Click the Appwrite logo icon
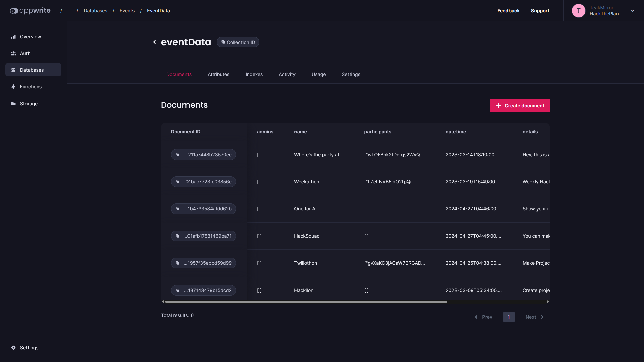Image resolution: width=644 pixels, height=362 pixels. (x=14, y=11)
